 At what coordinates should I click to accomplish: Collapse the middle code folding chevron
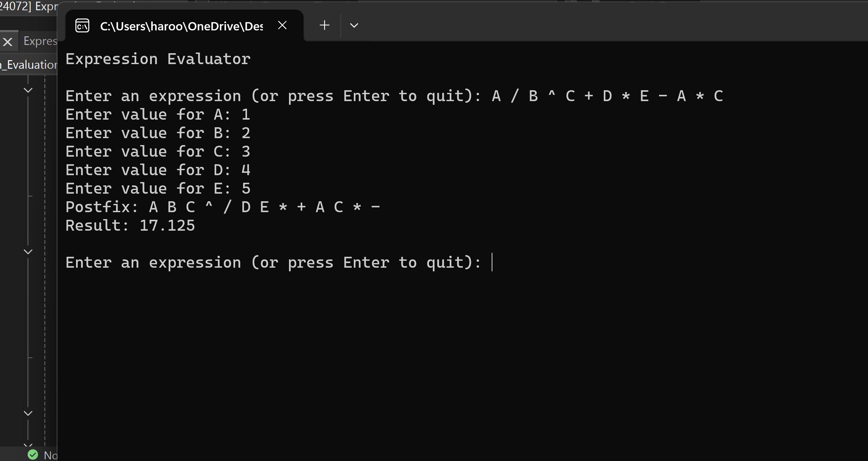pyautogui.click(x=28, y=251)
